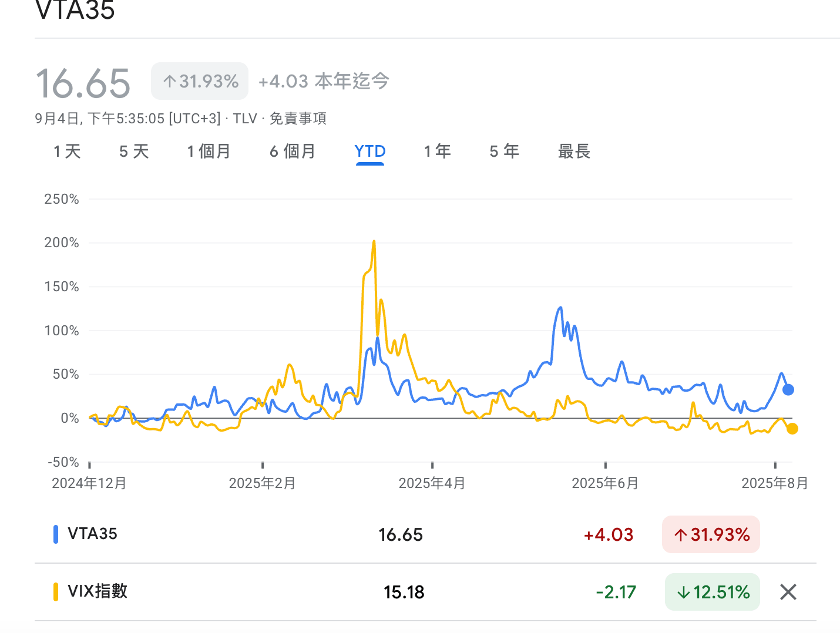Switch to the 1天 time range
The image size is (840, 633).
(x=66, y=151)
